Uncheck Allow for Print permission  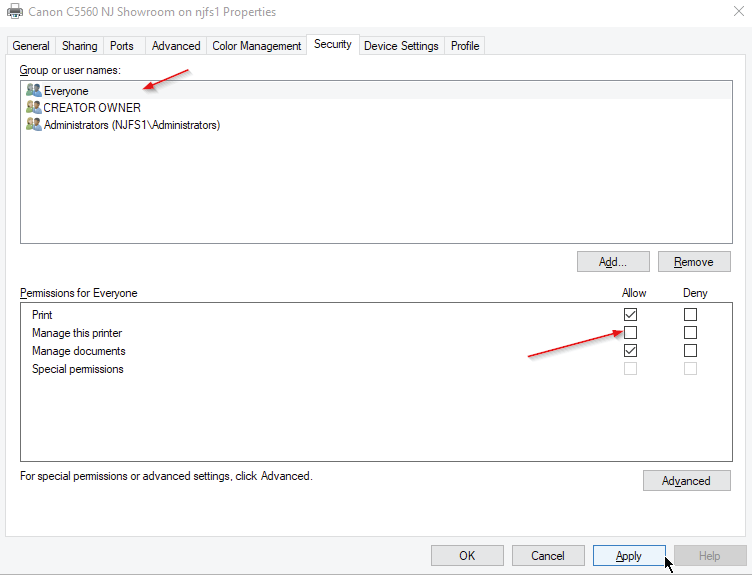[630, 315]
